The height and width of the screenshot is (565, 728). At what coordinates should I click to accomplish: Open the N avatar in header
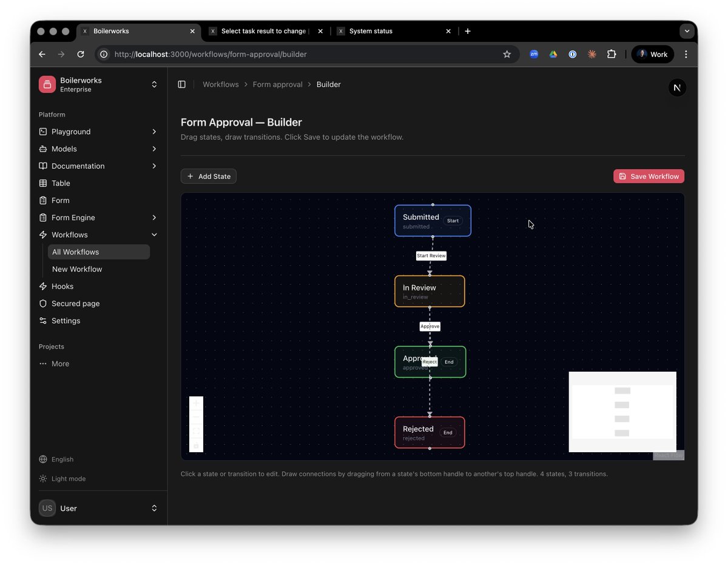coord(677,88)
